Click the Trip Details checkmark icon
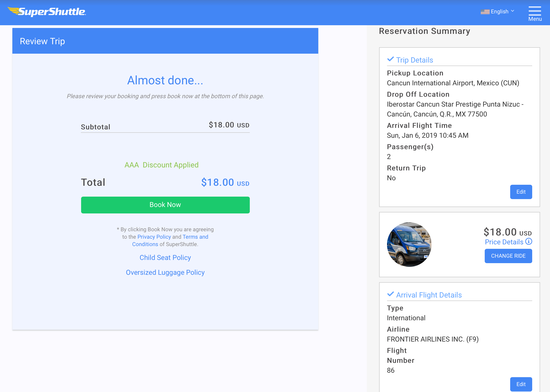Image resolution: width=550 pixels, height=392 pixels. pyautogui.click(x=390, y=59)
